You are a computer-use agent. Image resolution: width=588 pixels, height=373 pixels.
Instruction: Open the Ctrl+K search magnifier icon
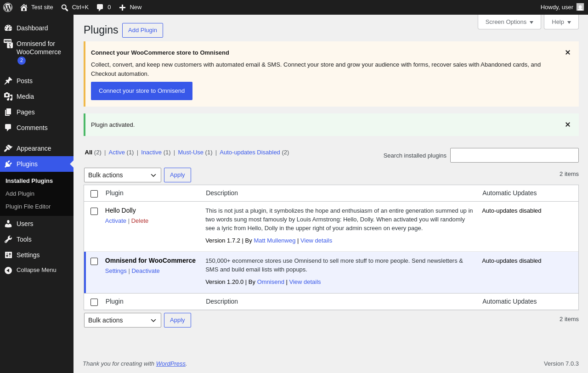pyautogui.click(x=65, y=7)
